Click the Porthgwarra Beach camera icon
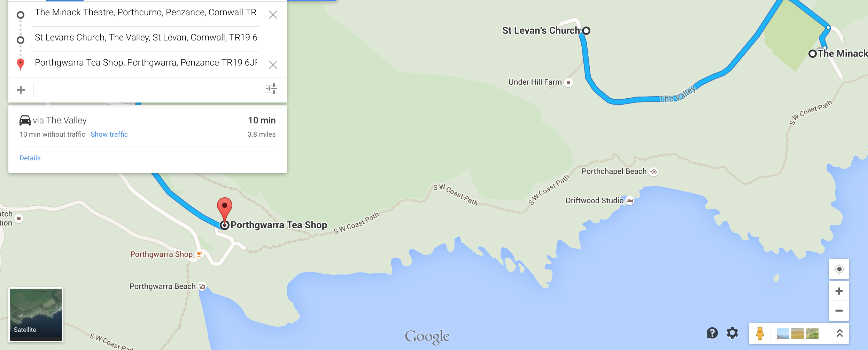Image resolution: width=868 pixels, height=350 pixels. [202, 287]
